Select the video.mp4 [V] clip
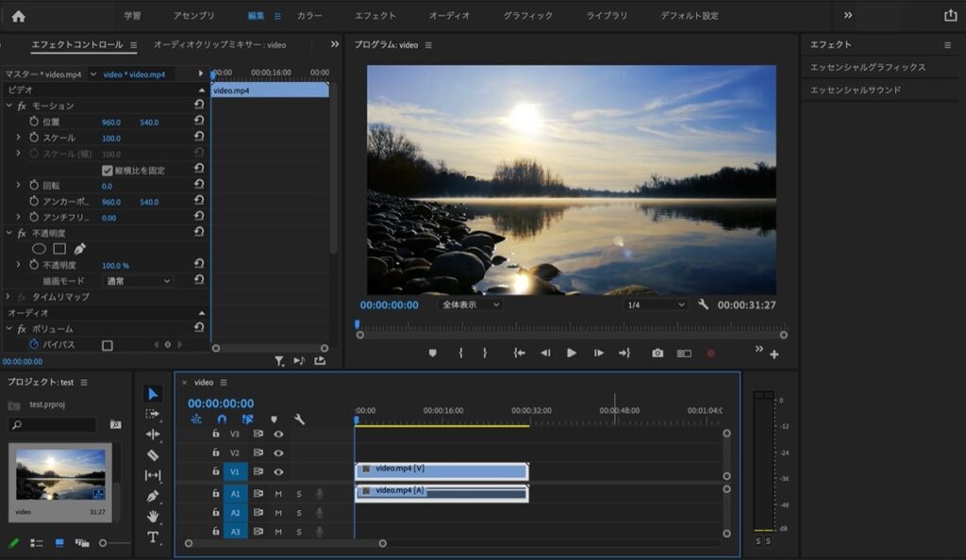Screen dimensions: 966x560 click(x=441, y=471)
